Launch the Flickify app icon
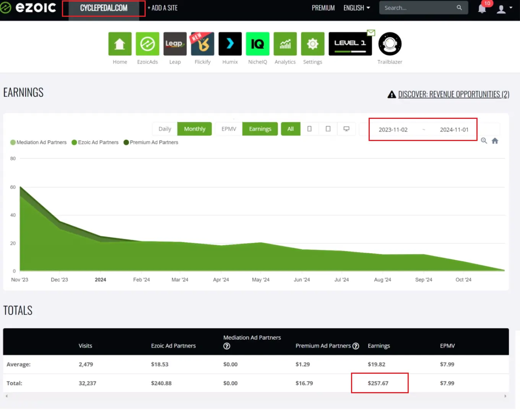Viewport: 520px width, 420px height. [202, 44]
